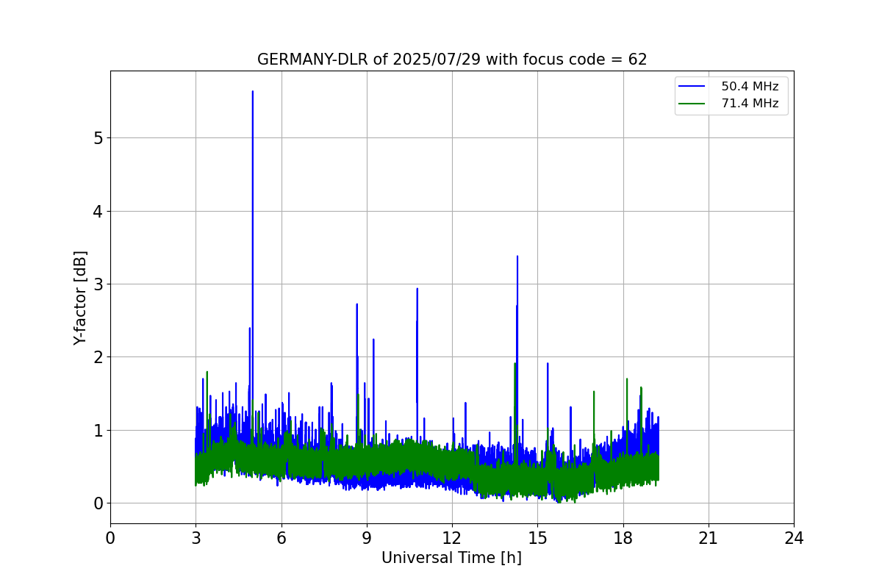The image size is (882, 588).
Task: Click x-axis tick label 3
Action: click(x=196, y=538)
